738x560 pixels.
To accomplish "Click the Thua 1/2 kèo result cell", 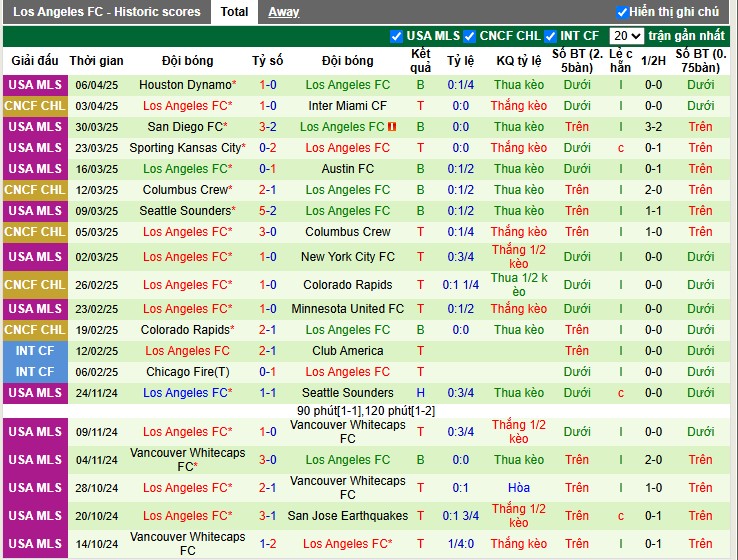I will click(x=519, y=285).
